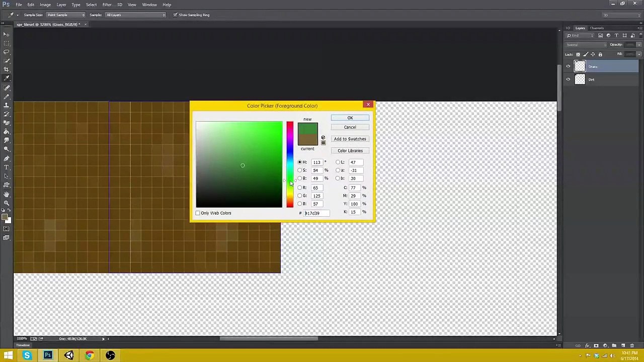Hide the Dirt layer
Viewport: 644px width, 362px height.
[x=568, y=79]
